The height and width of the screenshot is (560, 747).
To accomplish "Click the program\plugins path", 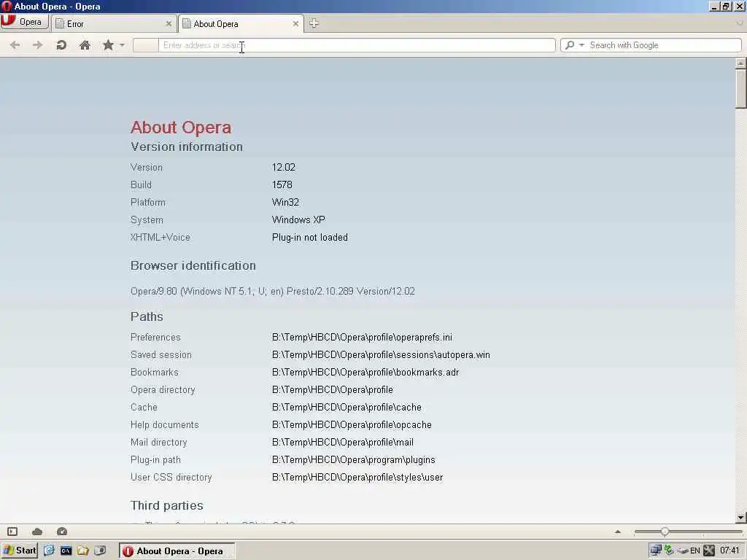I will click(353, 460).
